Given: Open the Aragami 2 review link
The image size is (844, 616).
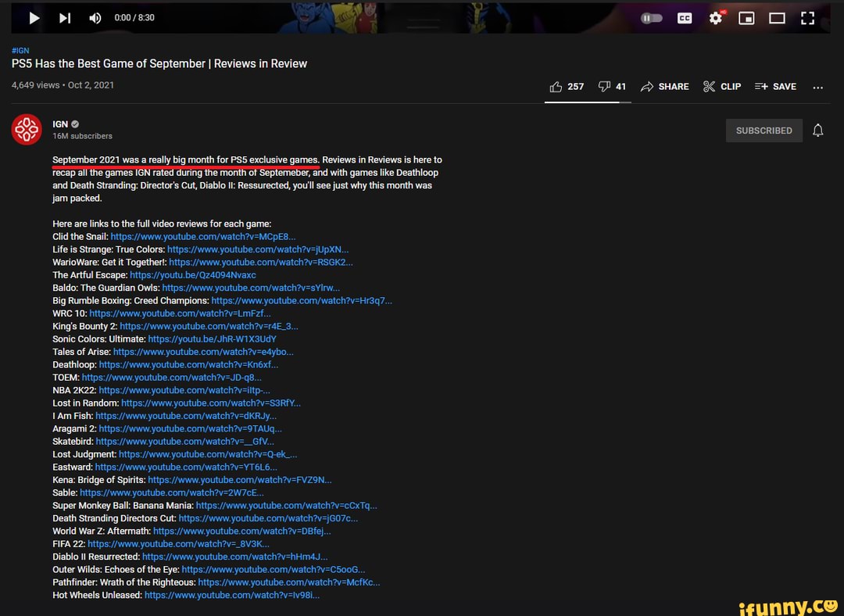Looking at the screenshot, I should 191,428.
